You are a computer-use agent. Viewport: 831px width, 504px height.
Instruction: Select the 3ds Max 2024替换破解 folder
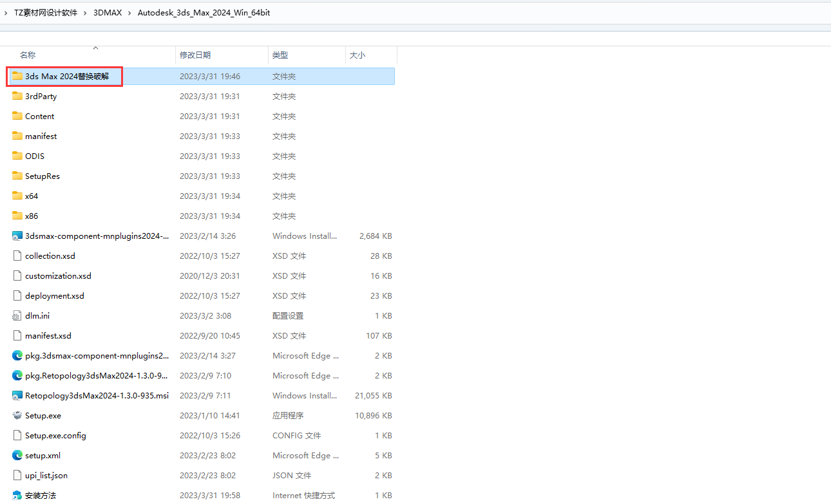pyautogui.click(x=66, y=77)
